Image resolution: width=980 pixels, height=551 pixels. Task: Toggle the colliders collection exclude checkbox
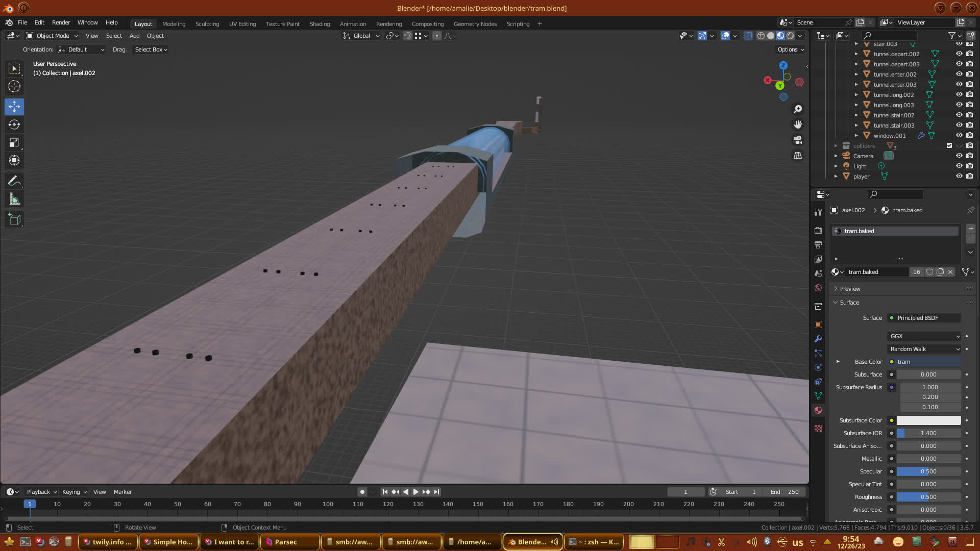click(949, 145)
